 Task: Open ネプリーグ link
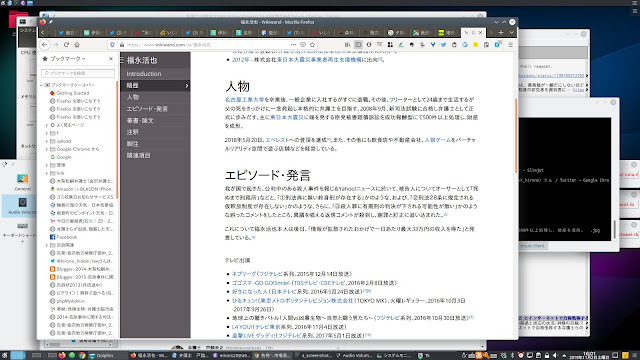(244, 274)
